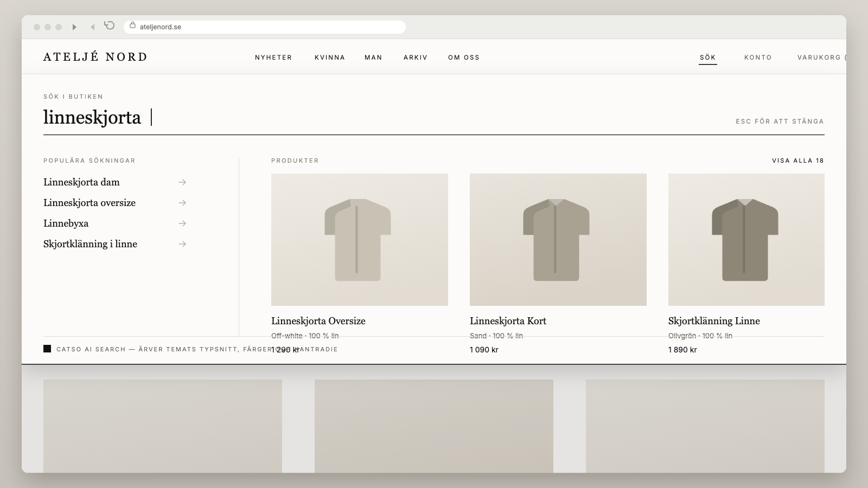Viewport: 868px width, 488px height.
Task: Click the Linneskjorta Oversize product title
Action: click(318, 321)
